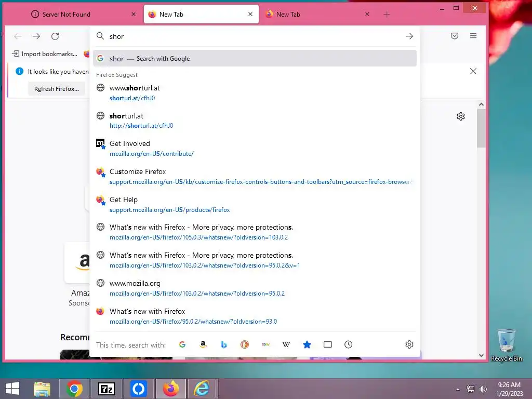Open the Get Involved bookmark suggestion
532x399 pixels.
click(x=255, y=148)
